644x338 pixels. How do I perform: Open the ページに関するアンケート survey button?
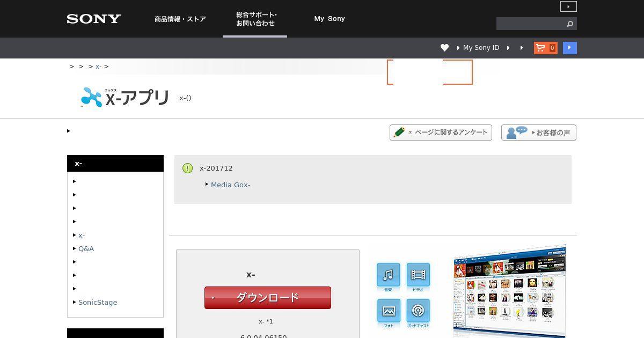coord(441,133)
